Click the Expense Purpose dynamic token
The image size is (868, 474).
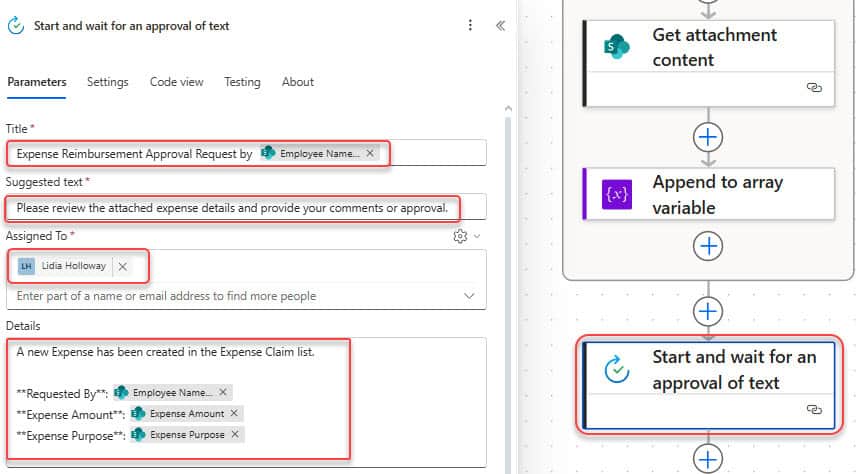pyautogui.click(x=188, y=434)
